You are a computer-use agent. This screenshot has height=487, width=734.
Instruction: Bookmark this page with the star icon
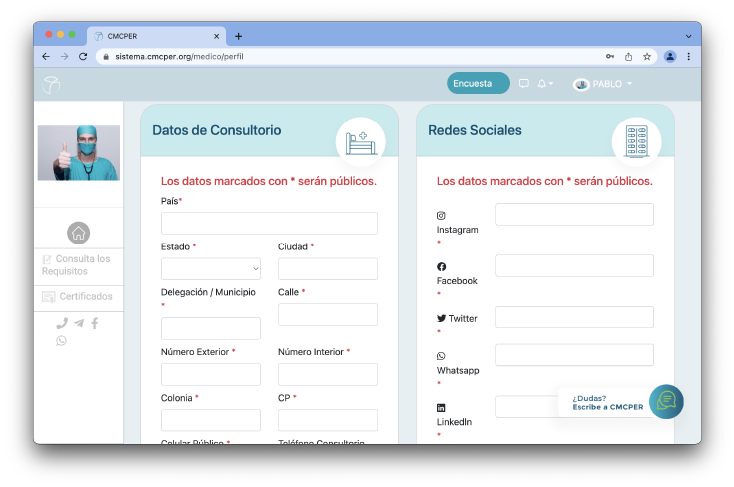pyautogui.click(x=647, y=57)
